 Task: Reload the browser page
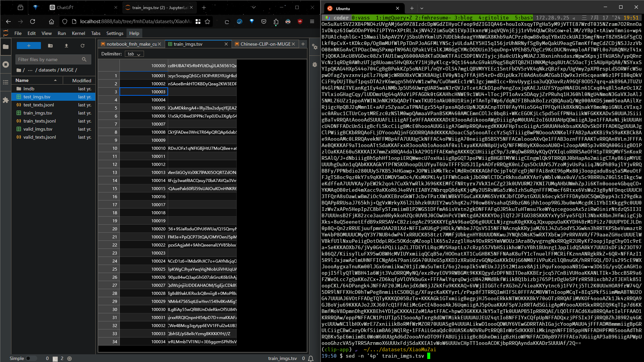tap(33, 21)
